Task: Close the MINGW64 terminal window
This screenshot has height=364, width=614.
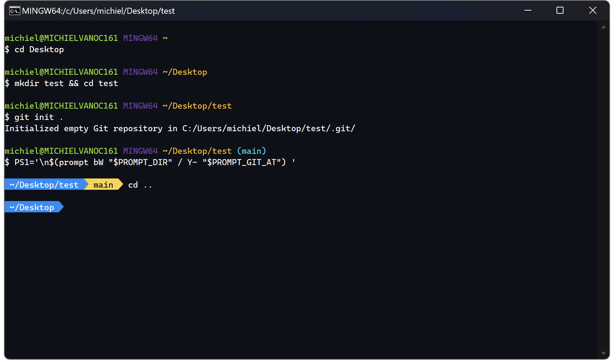Action: pos(592,11)
